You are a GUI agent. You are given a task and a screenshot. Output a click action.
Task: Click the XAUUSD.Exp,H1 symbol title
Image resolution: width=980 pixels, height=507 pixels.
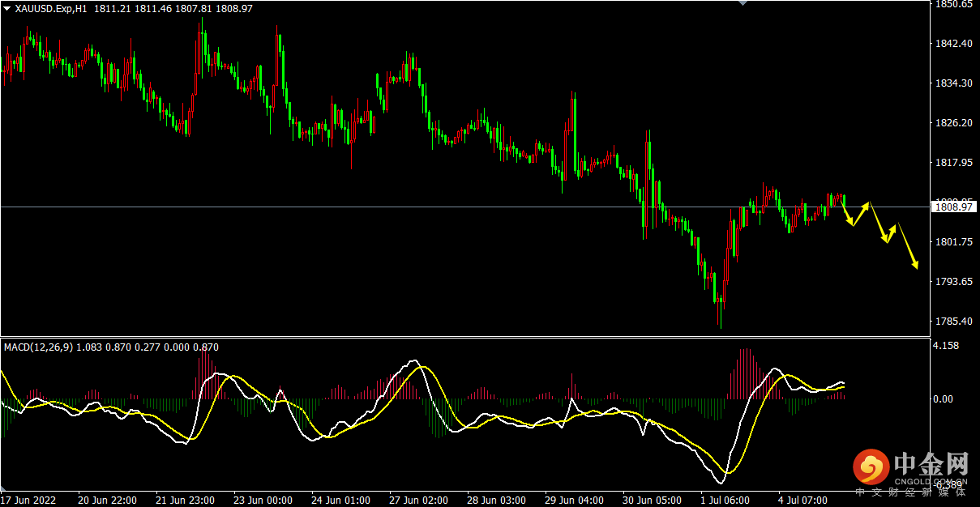pyautogui.click(x=51, y=8)
